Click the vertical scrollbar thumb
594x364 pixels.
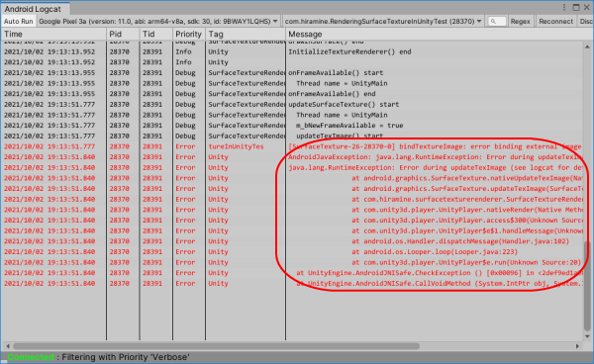(x=587, y=286)
